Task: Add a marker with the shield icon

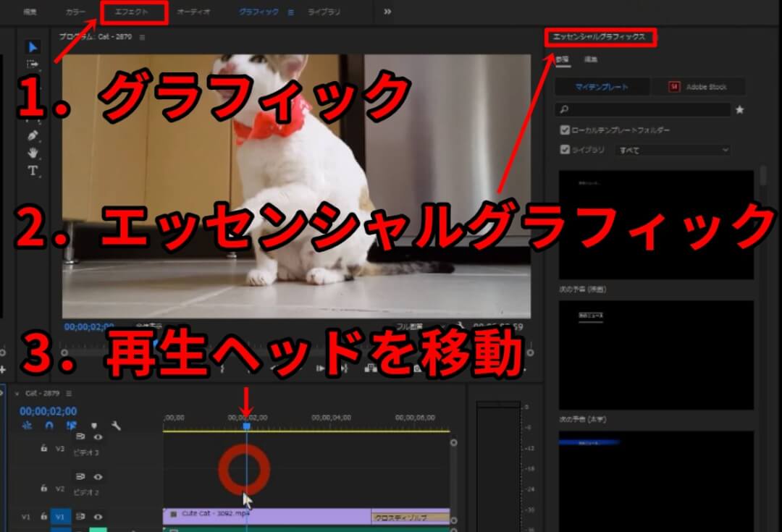Action: (x=93, y=426)
